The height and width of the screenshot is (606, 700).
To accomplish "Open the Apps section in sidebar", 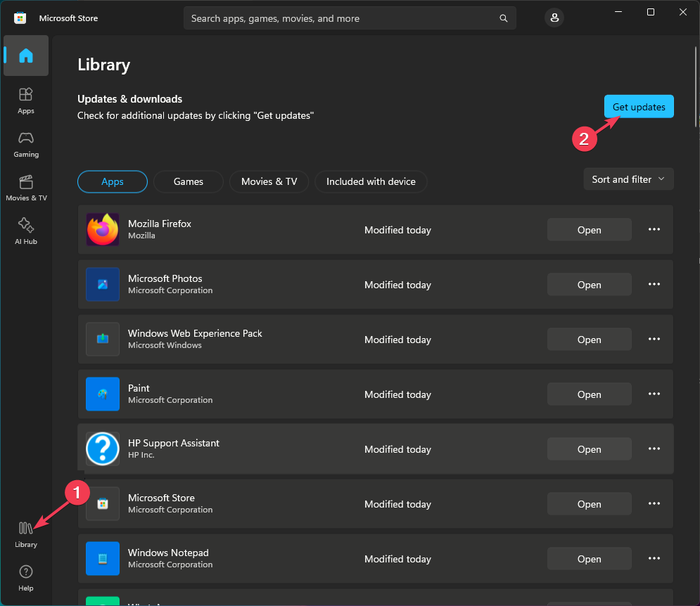I will pyautogui.click(x=26, y=101).
